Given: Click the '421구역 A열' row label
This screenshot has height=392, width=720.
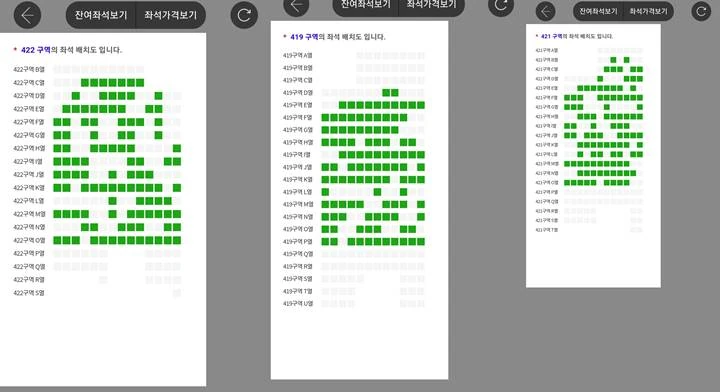Looking at the screenshot, I should (546, 50).
